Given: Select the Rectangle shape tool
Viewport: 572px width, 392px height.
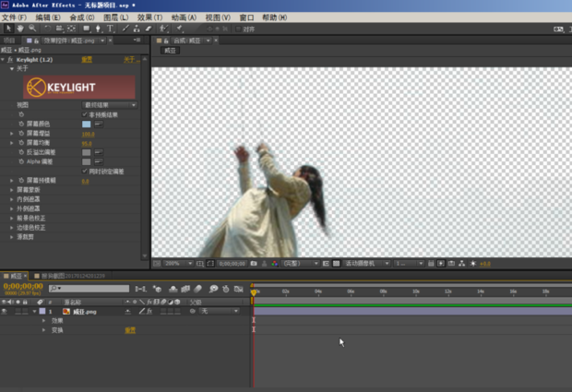Looking at the screenshot, I should click(x=87, y=29).
